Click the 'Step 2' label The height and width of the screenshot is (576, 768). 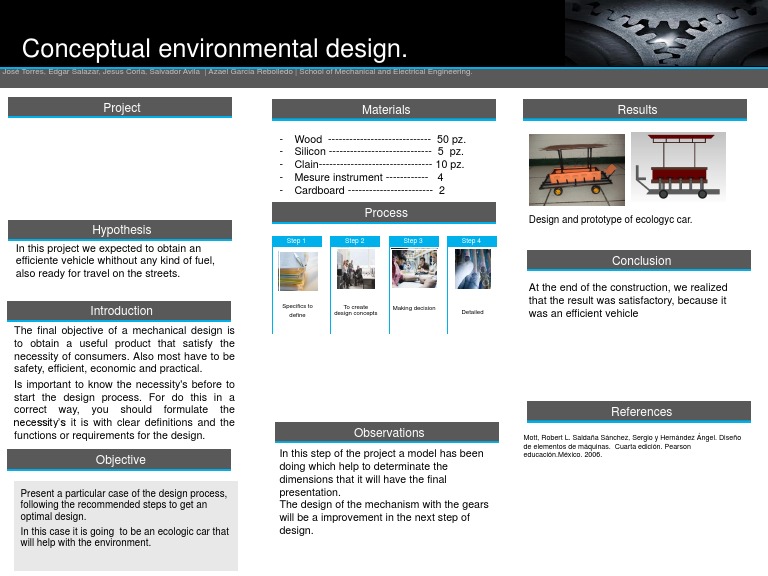(355, 241)
